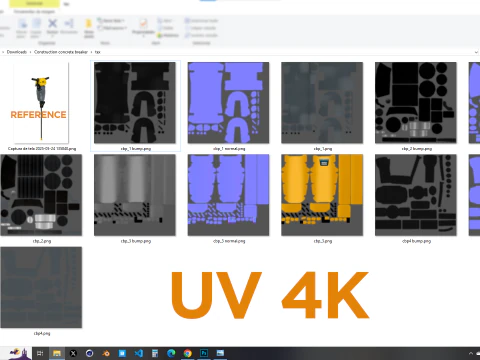Expand the address bar history dropdown
Image resolution: width=480 pixels, height=360 pixels.
476,52
